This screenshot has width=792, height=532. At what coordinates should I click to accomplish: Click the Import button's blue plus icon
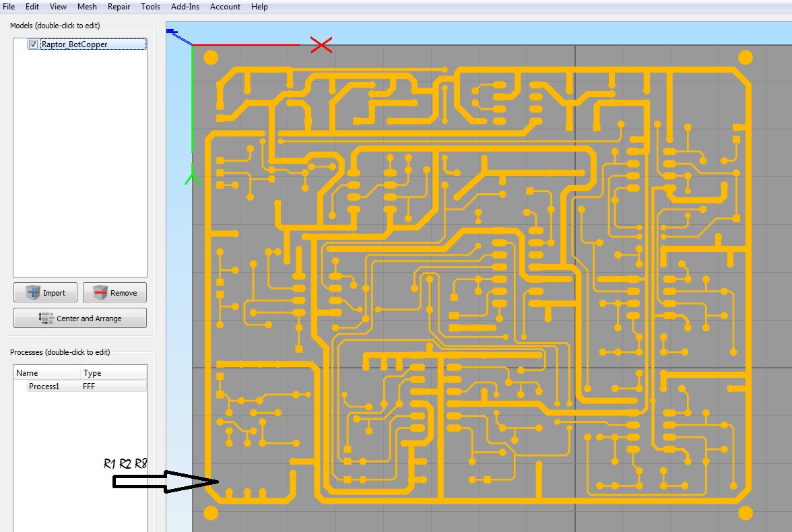[x=33, y=292]
